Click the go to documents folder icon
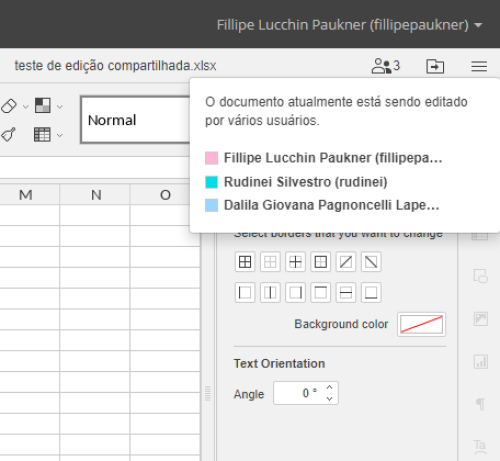The height and width of the screenshot is (461, 500). pyautogui.click(x=435, y=66)
